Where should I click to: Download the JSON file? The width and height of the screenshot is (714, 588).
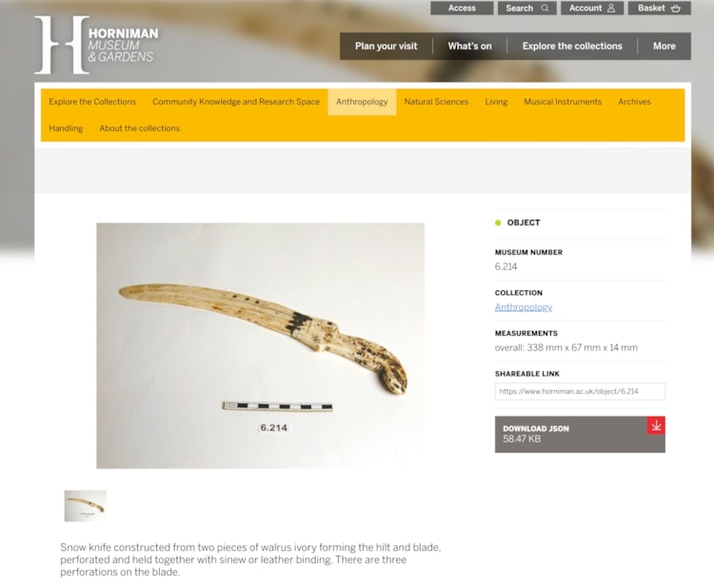580,434
